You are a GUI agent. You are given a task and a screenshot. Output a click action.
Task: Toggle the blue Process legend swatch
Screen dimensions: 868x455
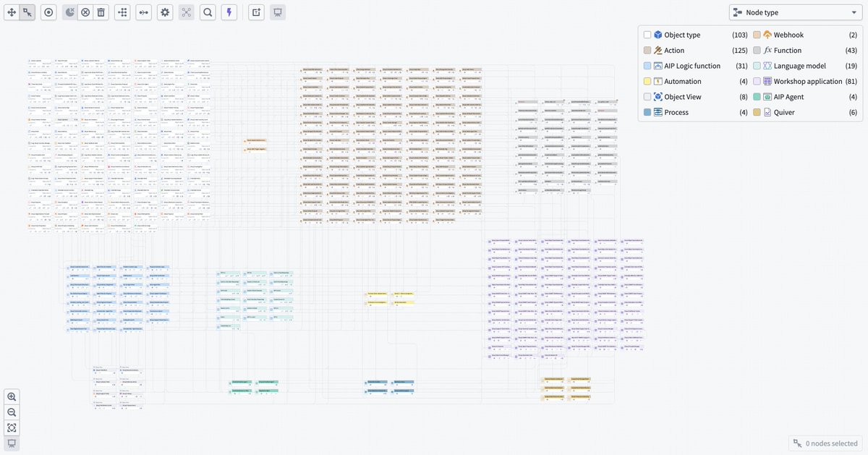click(647, 112)
